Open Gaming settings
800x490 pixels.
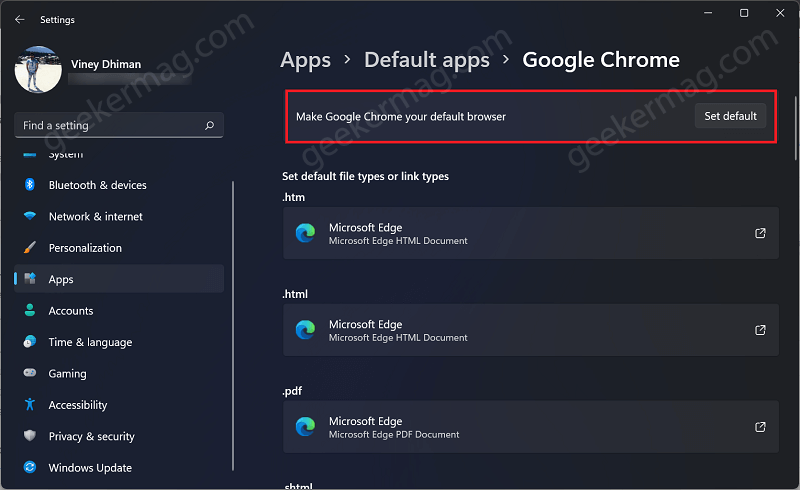point(119,373)
